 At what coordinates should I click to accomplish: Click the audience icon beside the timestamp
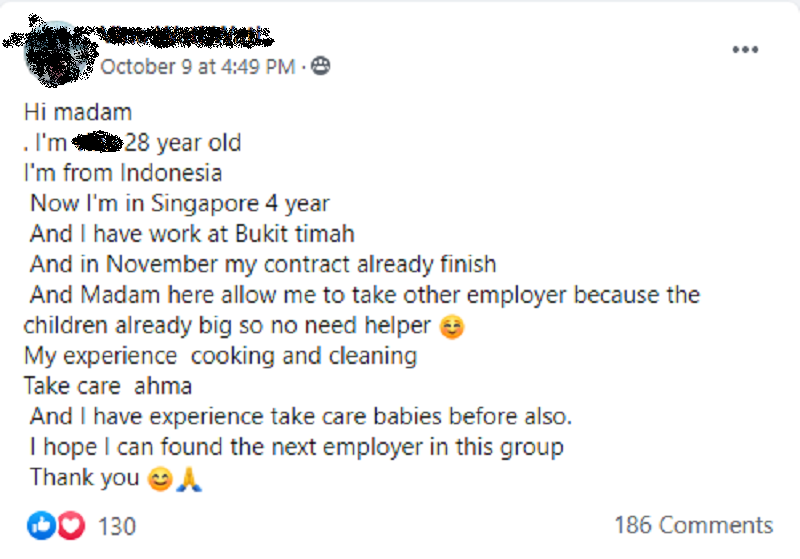(x=321, y=66)
